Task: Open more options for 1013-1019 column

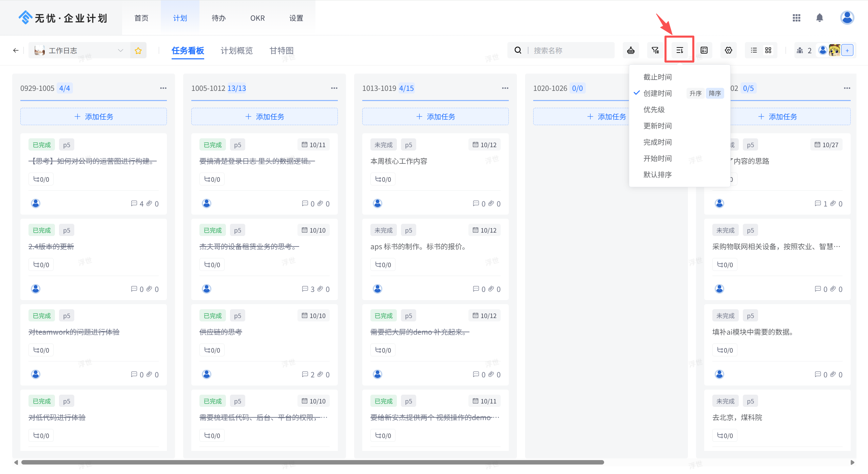Action: point(505,88)
